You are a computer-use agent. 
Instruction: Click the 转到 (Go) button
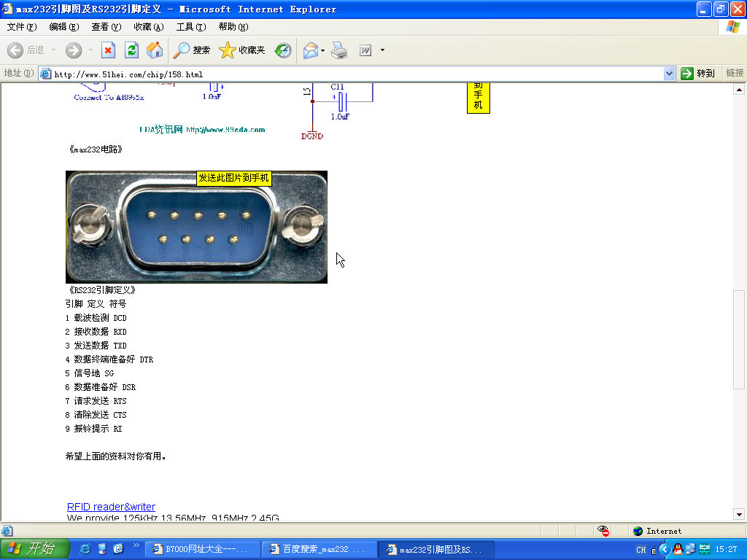point(698,74)
